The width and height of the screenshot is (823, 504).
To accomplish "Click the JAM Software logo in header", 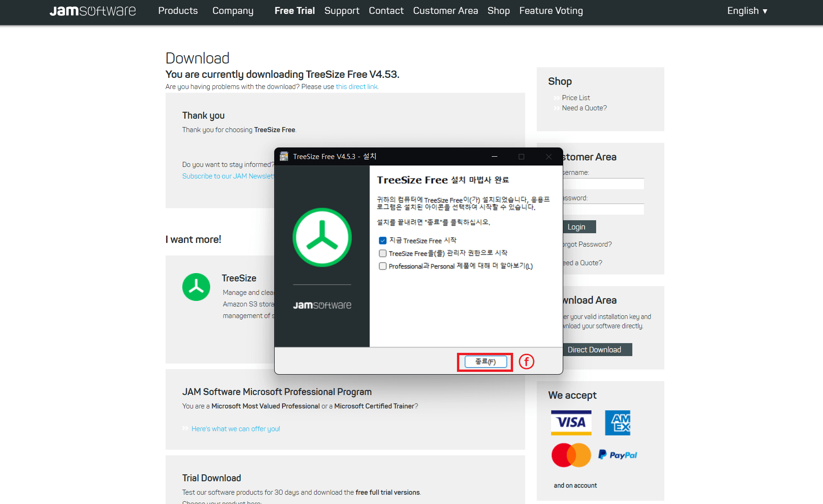I will (93, 11).
